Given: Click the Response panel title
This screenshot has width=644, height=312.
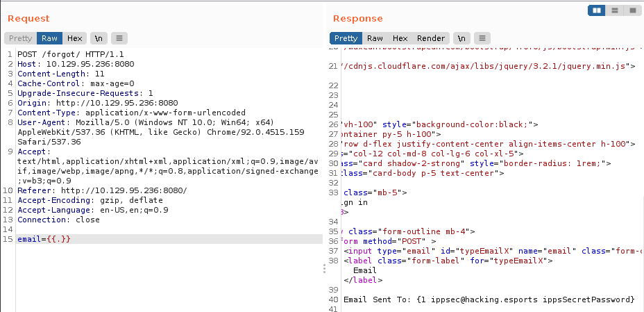Looking at the screenshot, I should 357,19.
